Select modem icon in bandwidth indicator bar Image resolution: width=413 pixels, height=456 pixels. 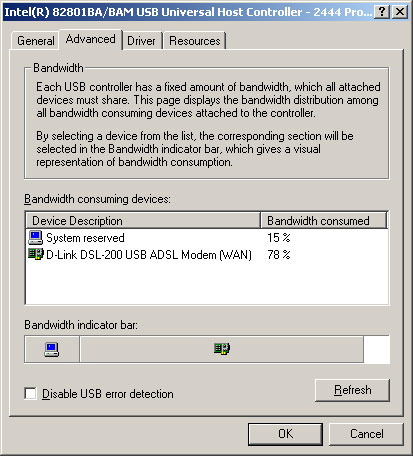click(x=222, y=349)
